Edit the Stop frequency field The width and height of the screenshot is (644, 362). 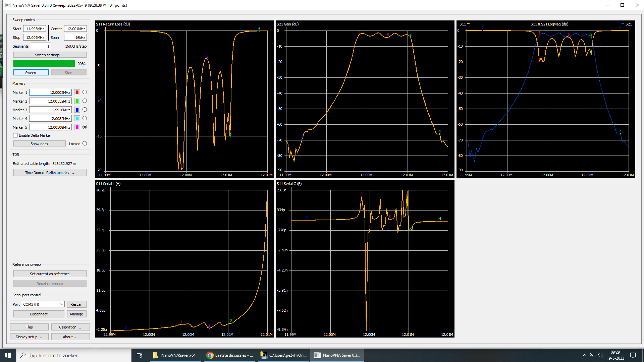click(35, 38)
